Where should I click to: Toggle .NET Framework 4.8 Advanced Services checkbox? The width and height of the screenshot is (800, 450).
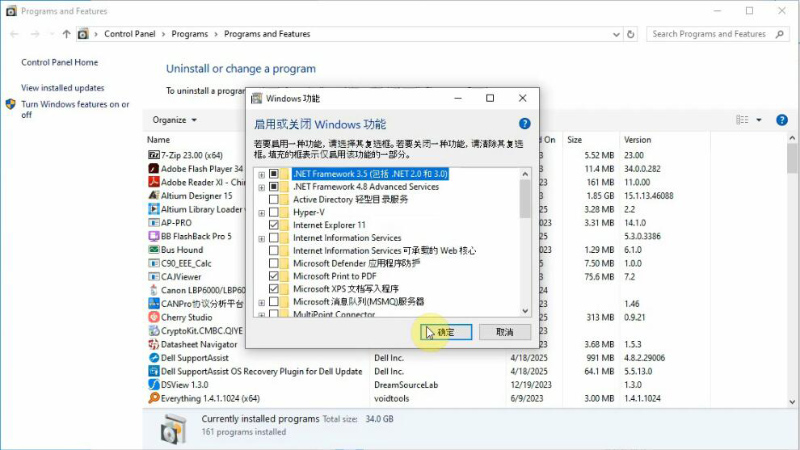(x=273, y=187)
